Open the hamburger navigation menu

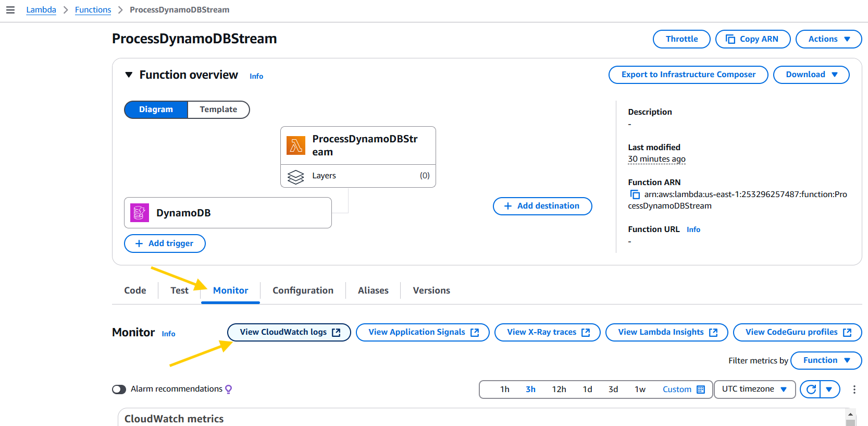pos(10,10)
